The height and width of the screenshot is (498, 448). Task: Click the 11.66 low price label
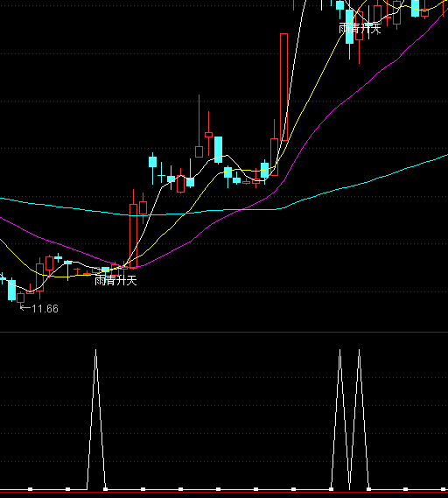[x=45, y=309]
